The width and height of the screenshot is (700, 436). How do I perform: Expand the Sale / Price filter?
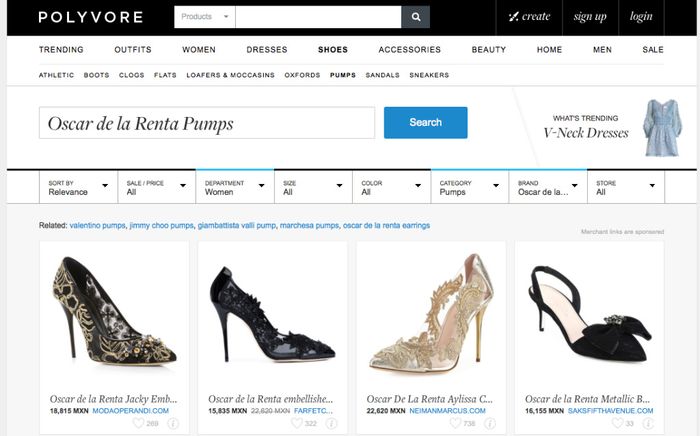pyautogui.click(x=157, y=187)
